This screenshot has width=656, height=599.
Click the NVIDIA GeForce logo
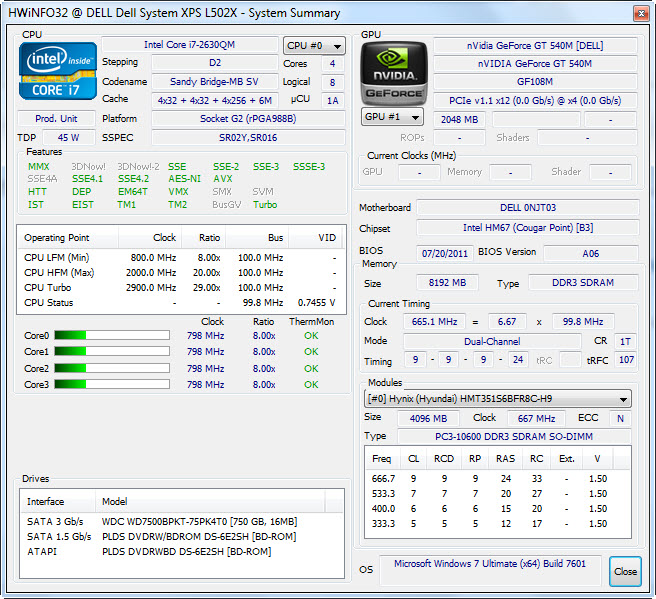[394, 73]
